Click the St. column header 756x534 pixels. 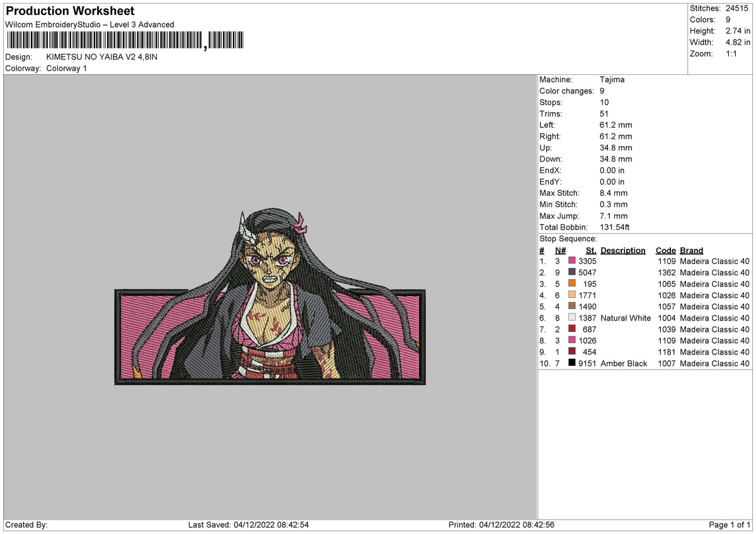[x=590, y=250]
